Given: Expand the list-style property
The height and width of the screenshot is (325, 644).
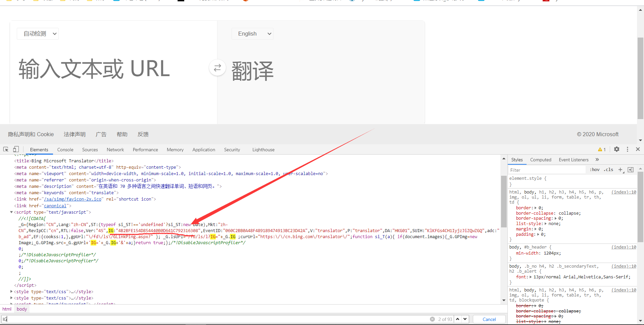Looking at the screenshot, I should click(546, 224).
